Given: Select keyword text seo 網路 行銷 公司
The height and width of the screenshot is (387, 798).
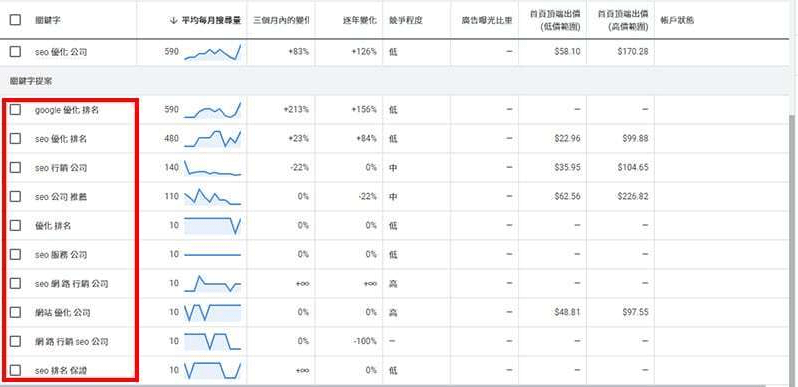Looking at the screenshot, I should pyautogui.click(x=72, y=284).
